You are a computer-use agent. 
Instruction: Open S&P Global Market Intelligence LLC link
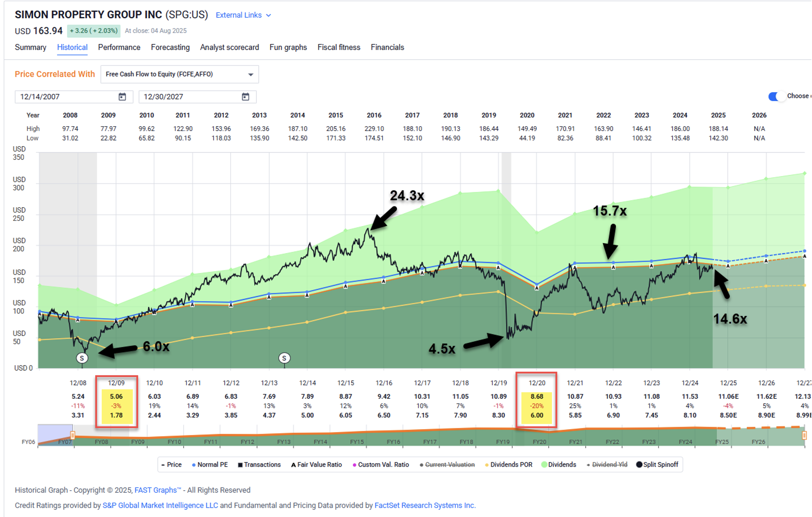[160, 505]
